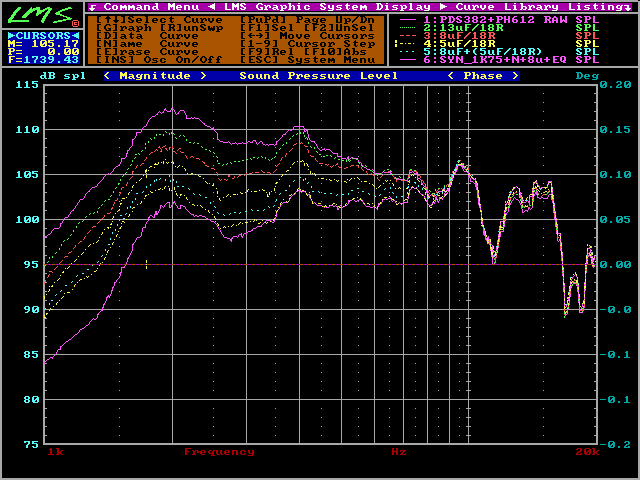This screenshot has height=480, width=640.
Task: Select curve 6: SYN_1K75+N+8u+EQ
Action: tap(495, 60)
